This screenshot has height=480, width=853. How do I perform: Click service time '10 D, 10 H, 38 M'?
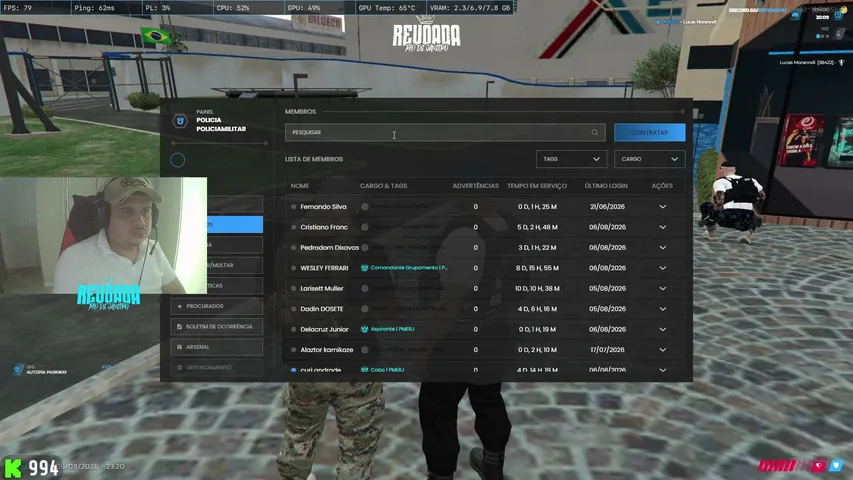537,288
